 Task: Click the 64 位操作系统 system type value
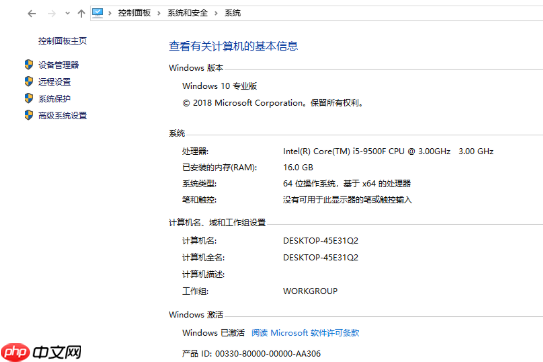[x=347, y=184]
